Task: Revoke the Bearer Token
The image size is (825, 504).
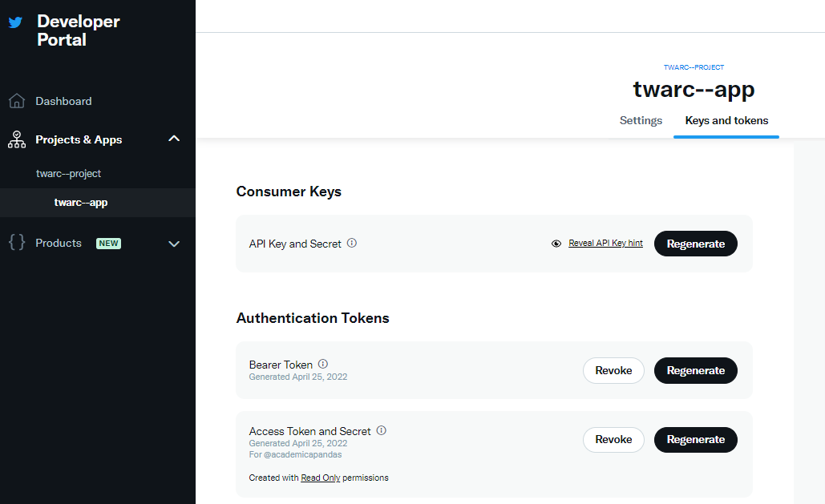Action: click(x=613, y=370)
